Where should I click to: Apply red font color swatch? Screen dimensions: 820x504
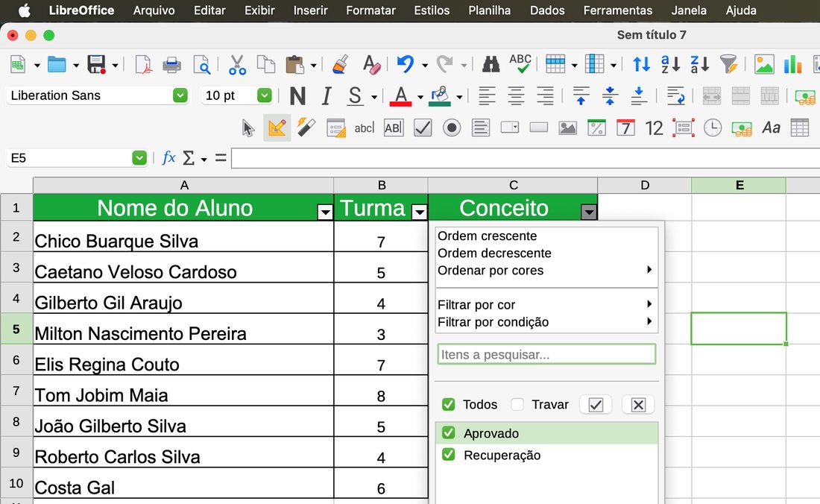pos(400,97)
